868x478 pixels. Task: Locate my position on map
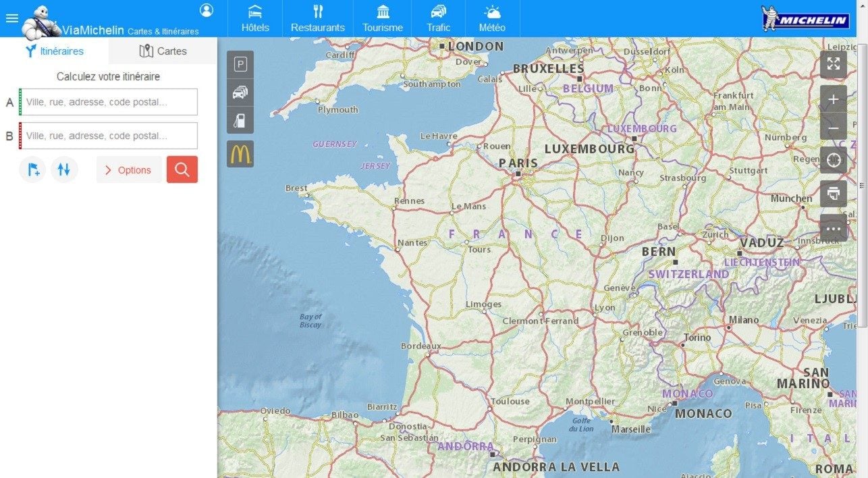tap(834, 160)
